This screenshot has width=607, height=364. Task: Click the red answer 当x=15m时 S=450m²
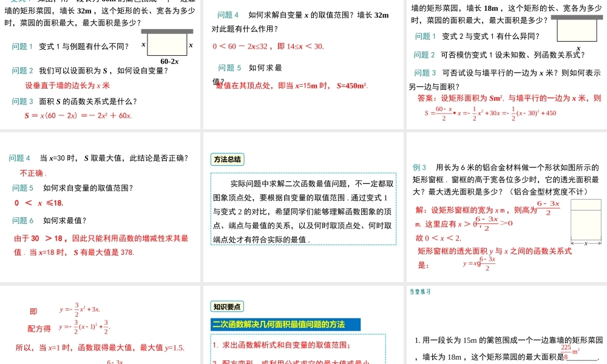tap(292, 86)
